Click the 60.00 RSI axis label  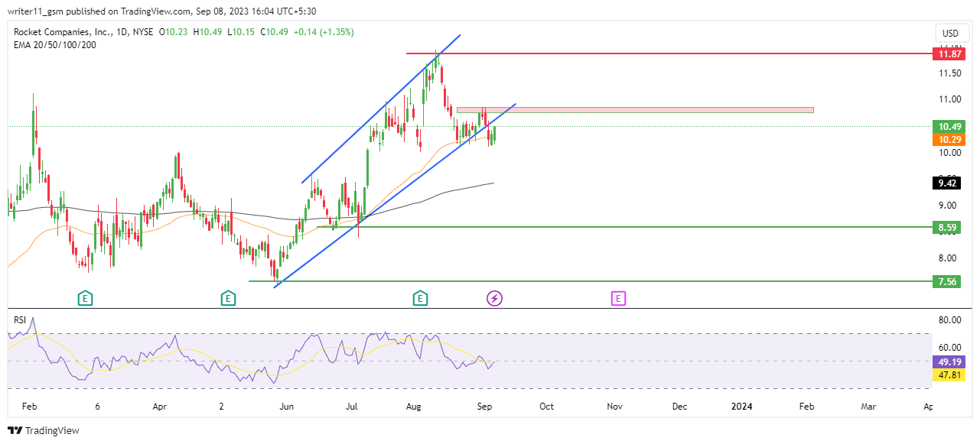(x=949, y=347)
